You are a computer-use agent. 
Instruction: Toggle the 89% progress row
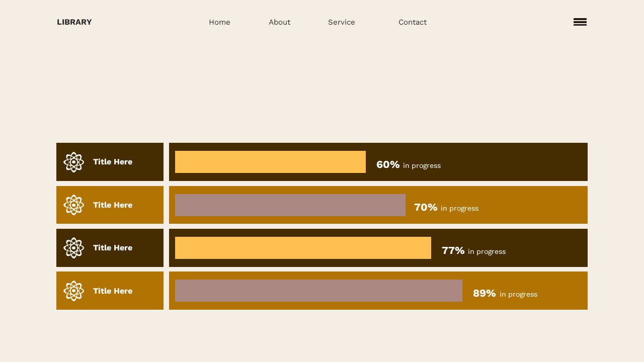tap(378, 291)
